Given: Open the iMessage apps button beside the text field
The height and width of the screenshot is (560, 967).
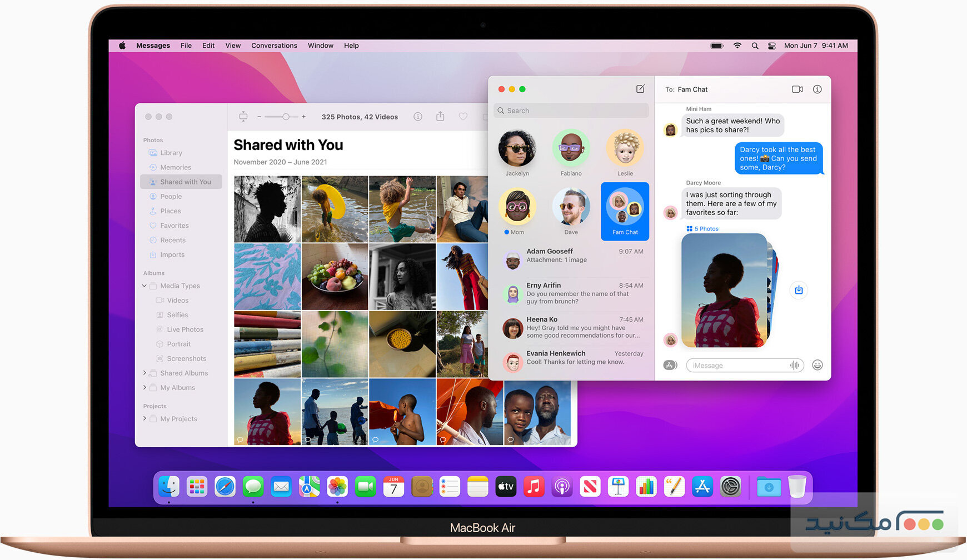Looking at the screenshot, I should [670, 365].
